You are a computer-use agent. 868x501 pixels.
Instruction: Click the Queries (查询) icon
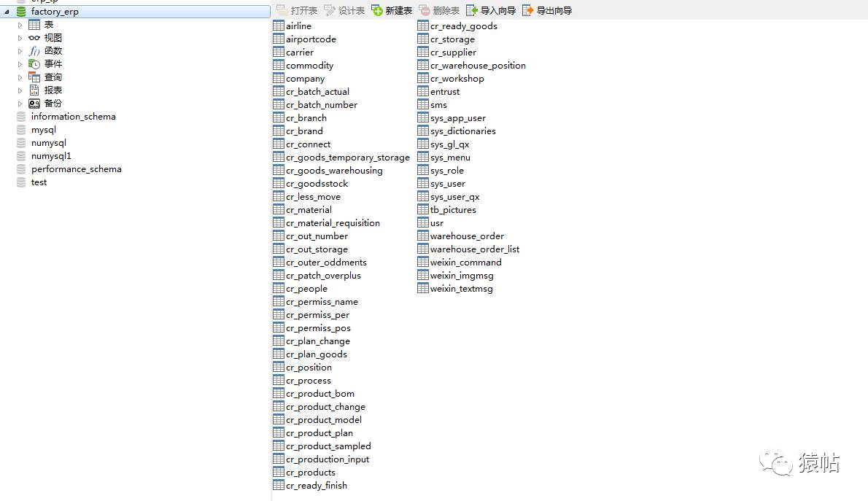34,77
